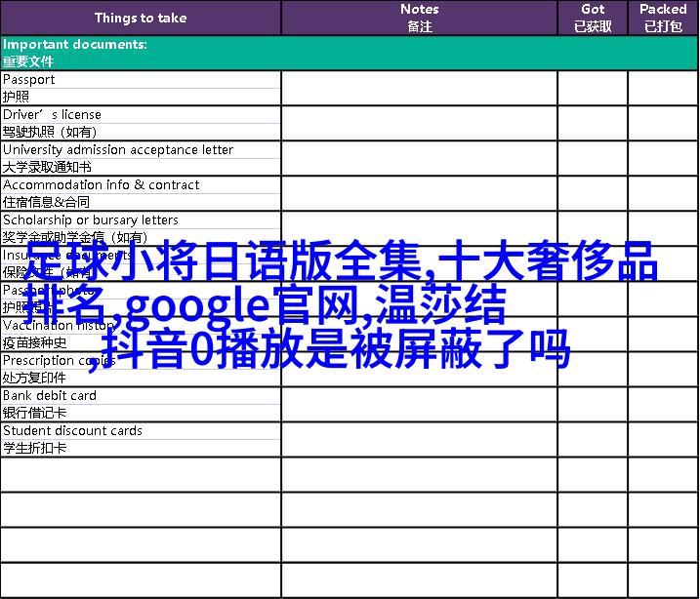
Task: Click the 护照 cell under Passport
Action: tap(141, 97)
